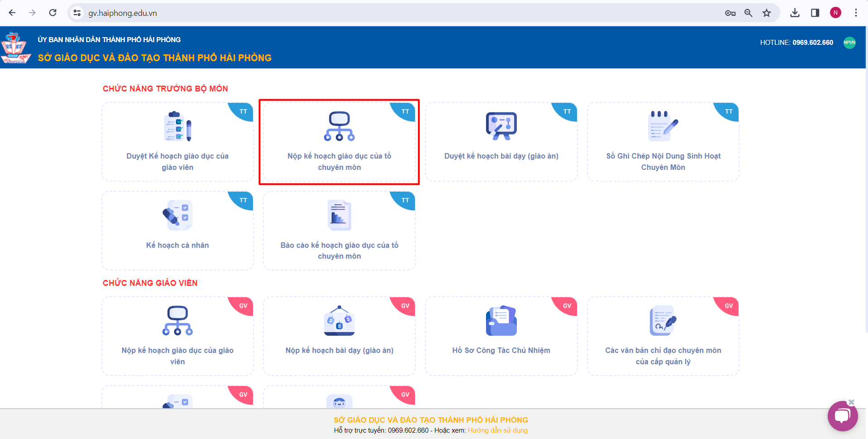Open the live chat support bubble

coord(842,416)
